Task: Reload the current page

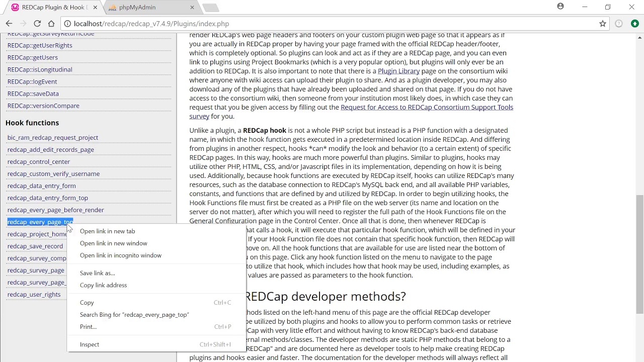Action: coord(37,24)
